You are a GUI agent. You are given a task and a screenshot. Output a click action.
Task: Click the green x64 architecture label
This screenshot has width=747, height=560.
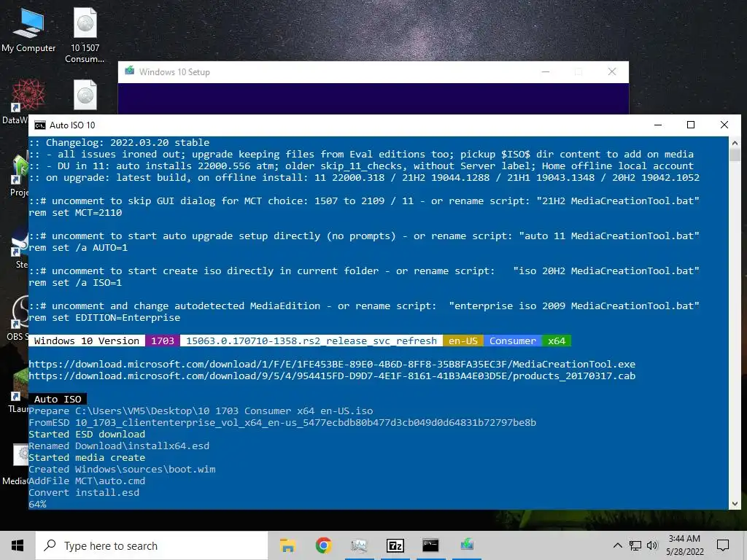pos(557,341)
